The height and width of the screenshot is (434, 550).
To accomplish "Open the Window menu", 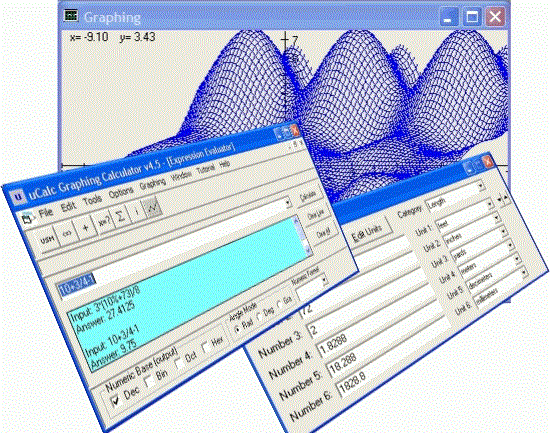I will [182, 175].
